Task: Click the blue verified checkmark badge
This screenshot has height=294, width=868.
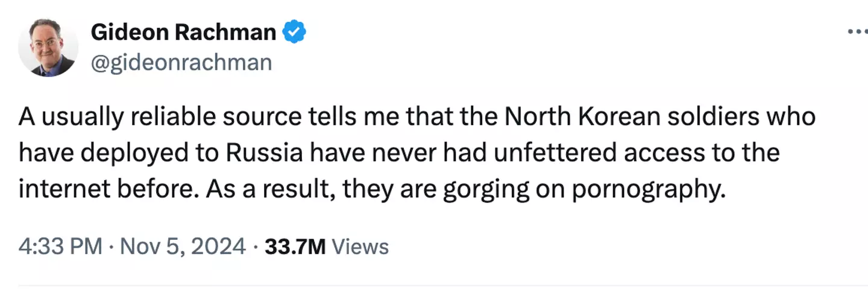Action: tap(295, 33)
